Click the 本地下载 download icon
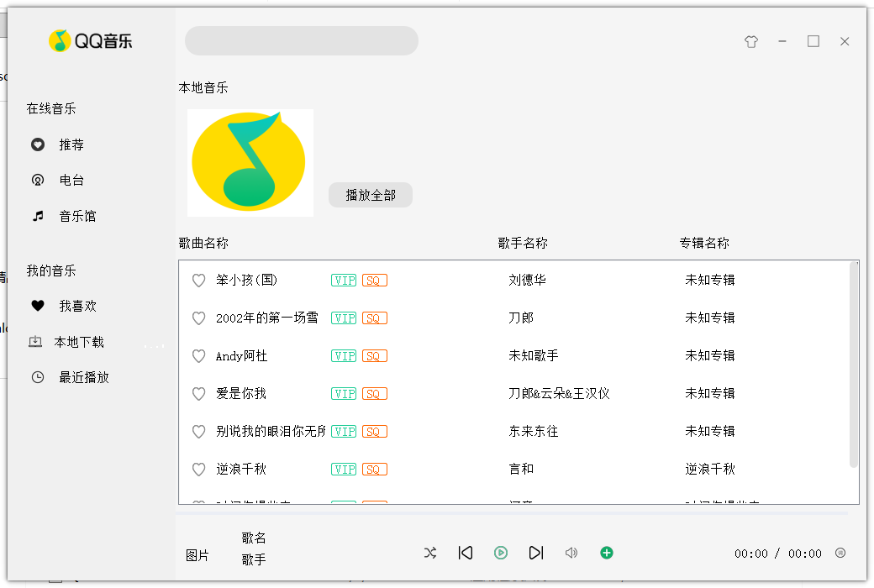Image resolution: width=874 pixels, height=588 pixels. [x=35, y=342]
